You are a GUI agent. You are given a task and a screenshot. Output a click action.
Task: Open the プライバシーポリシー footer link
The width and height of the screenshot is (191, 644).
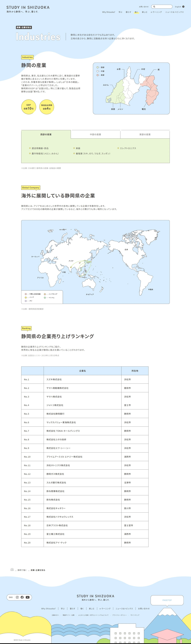(119, 615)
